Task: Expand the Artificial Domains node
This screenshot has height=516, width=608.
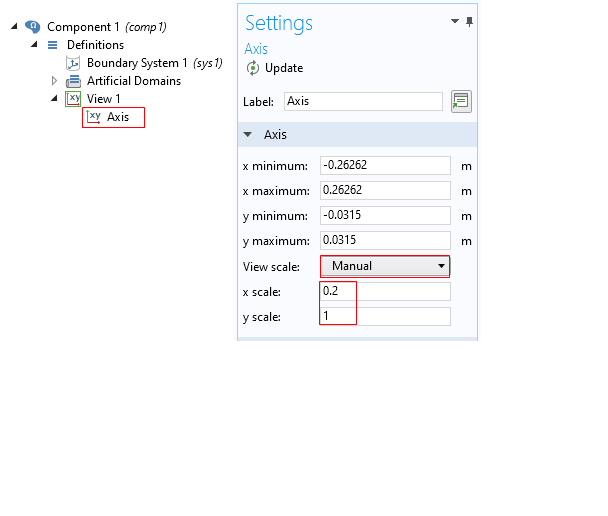Action: pyautogui.click(x=54, y=81)
